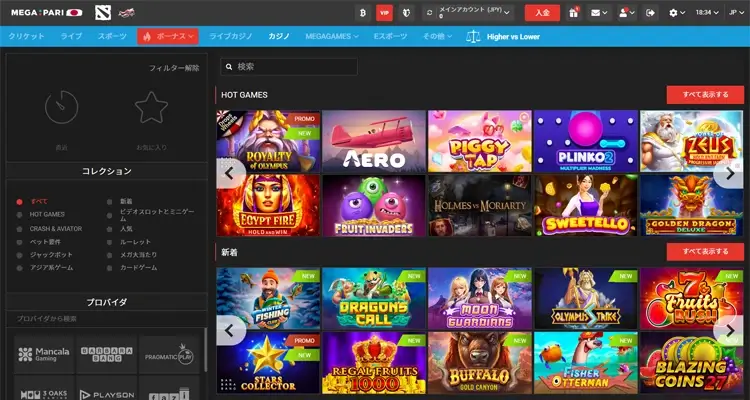Click the red 入金 deposit button
750x400 pixels.
(x=542, y=13)
